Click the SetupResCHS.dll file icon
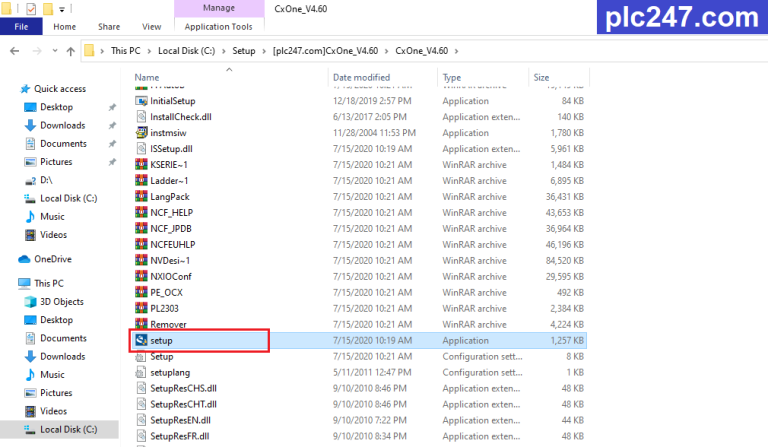 point(141,388)
